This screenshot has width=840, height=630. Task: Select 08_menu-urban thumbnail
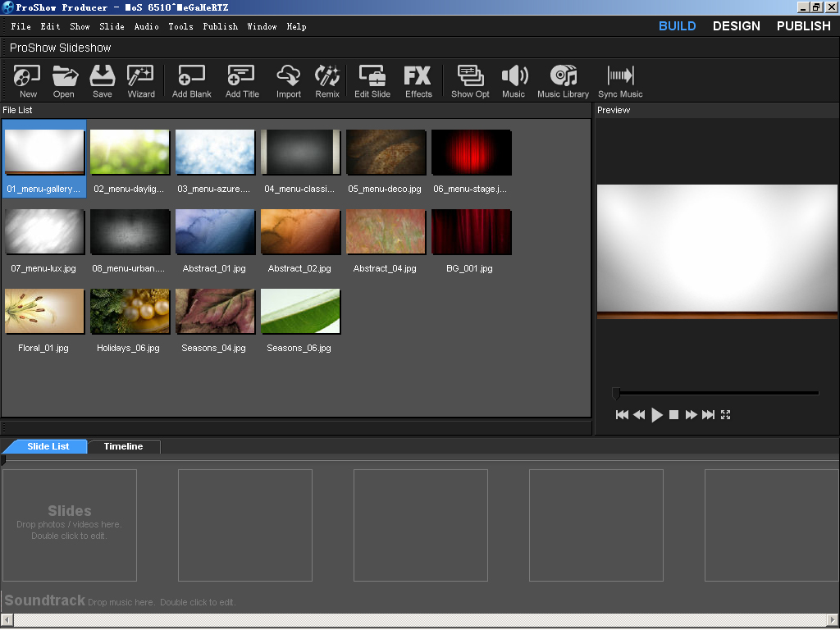click(130, 232)
